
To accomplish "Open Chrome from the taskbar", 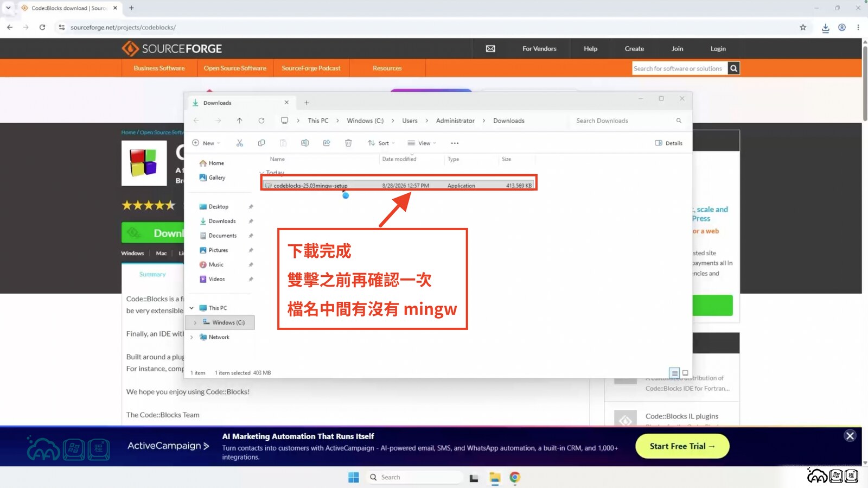I will pyautogui.click(x=515, y=477).
